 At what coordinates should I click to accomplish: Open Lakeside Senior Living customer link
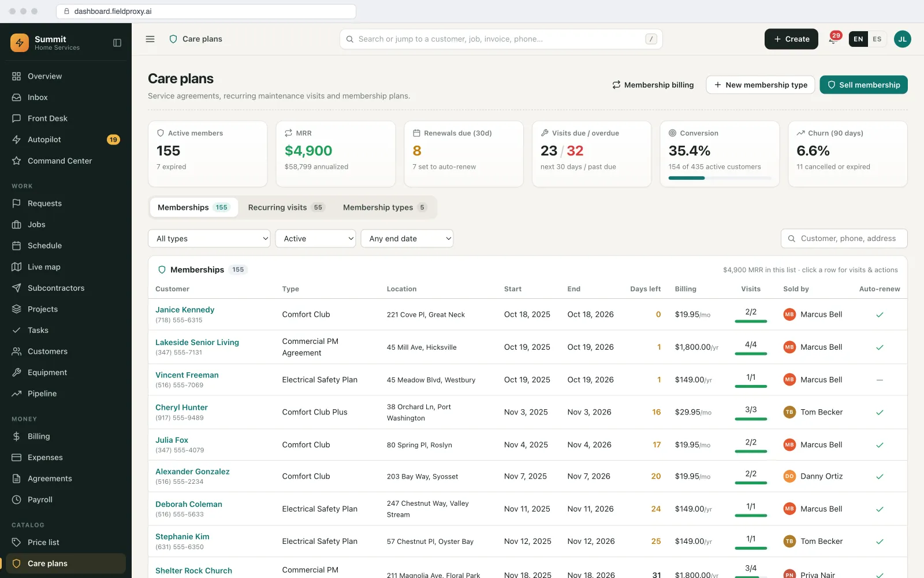(x=197, y=342)
